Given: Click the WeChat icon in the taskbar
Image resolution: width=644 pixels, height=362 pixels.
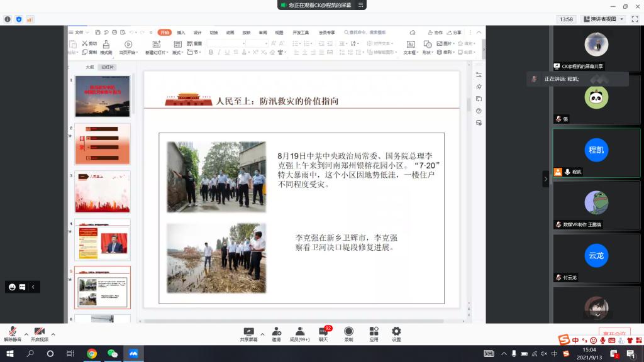Looking at the screenshot, I should pyautogui.click(x=113, y=354).
